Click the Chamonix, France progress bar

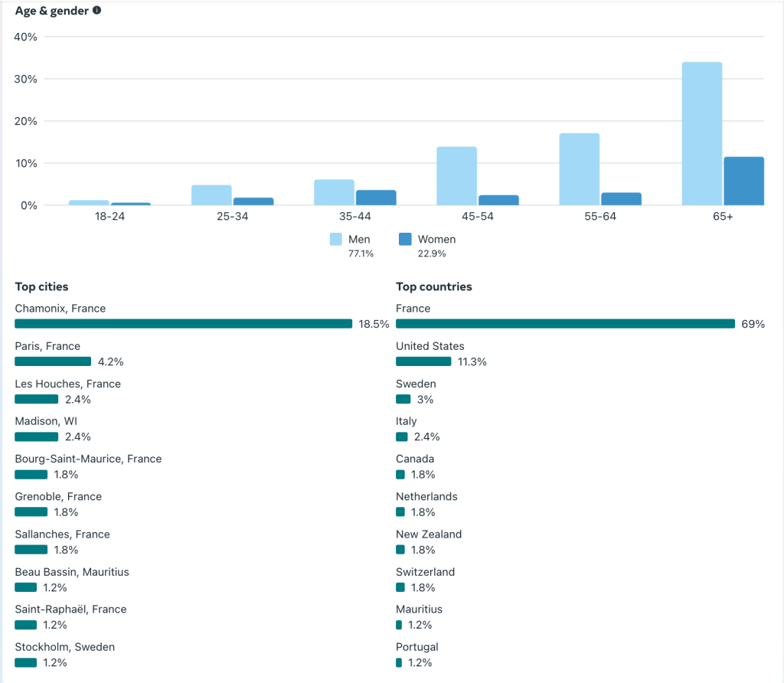183,324
